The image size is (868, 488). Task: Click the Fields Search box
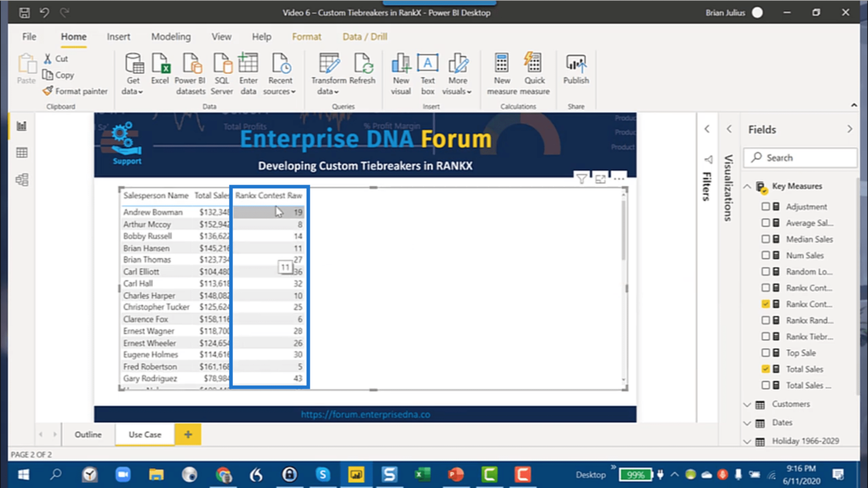click(x=800, y=158)
